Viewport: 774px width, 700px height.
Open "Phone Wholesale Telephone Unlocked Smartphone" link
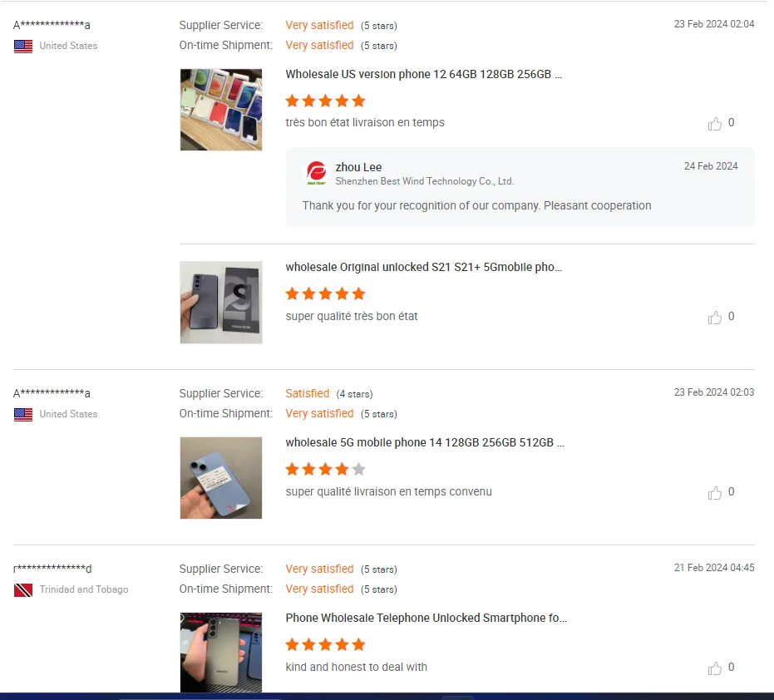pos(426,618)
